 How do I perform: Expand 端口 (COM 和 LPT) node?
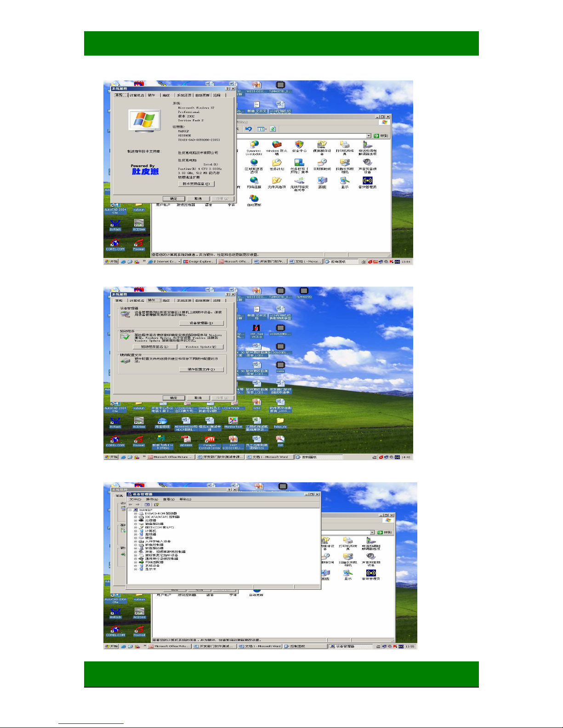136,527
